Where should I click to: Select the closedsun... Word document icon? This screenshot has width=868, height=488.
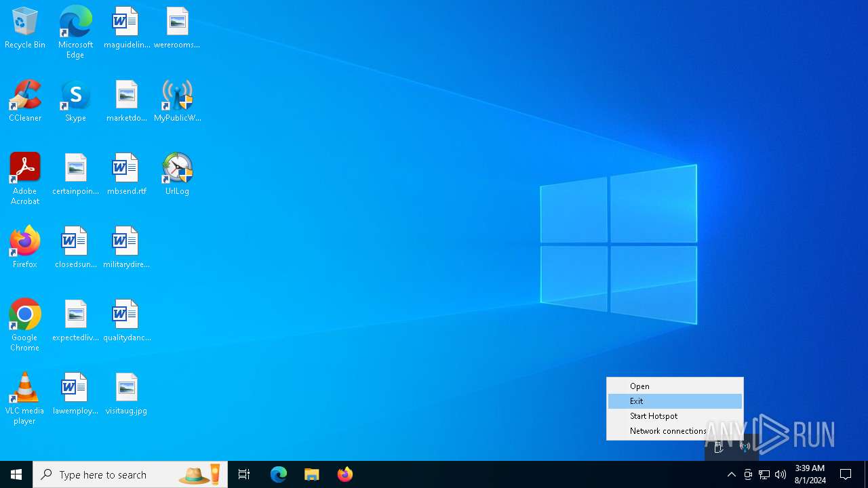click(x=75, y=248)
